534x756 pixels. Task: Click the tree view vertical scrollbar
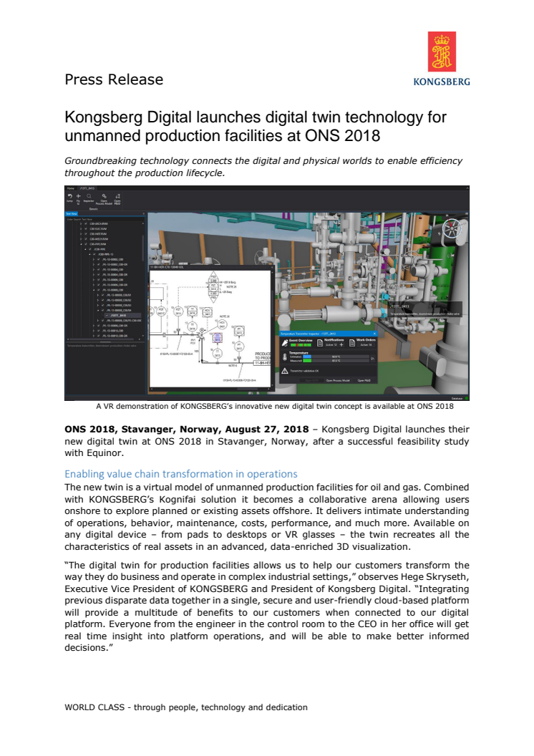[143, 248]
